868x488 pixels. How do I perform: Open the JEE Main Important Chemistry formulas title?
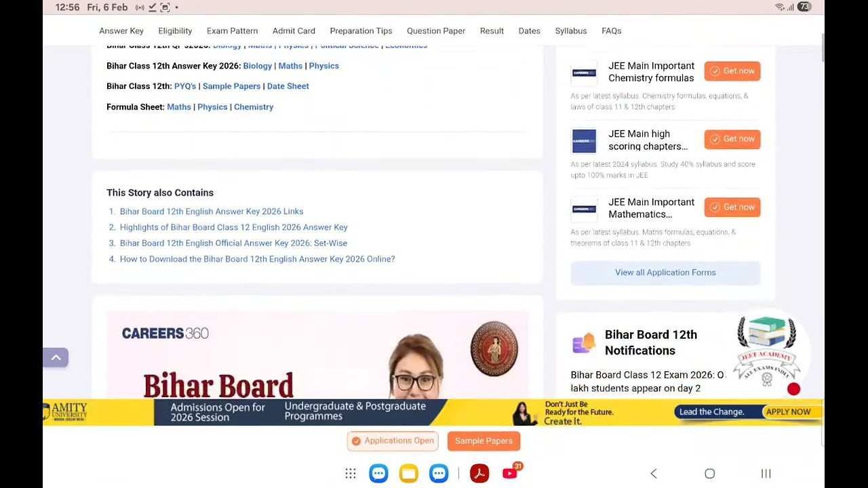(651, 72)
